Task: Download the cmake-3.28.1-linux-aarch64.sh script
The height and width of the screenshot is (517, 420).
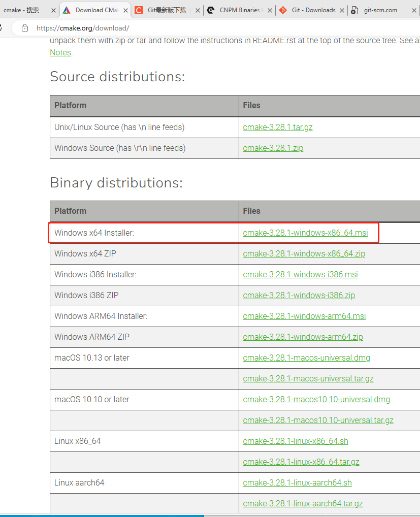Action: pos(297,482)
